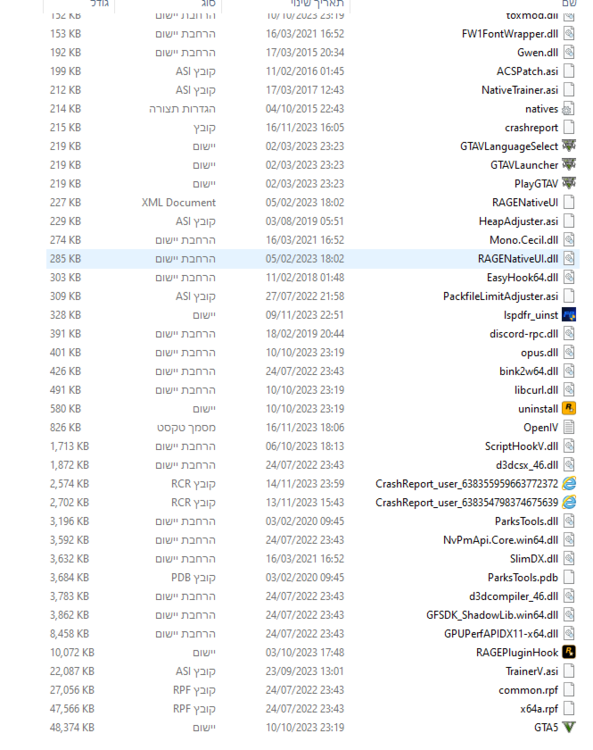This screenshot has height=750, width=593.
Task: Click the PlayGTAV application icon
Action: (x=569, y=183)
